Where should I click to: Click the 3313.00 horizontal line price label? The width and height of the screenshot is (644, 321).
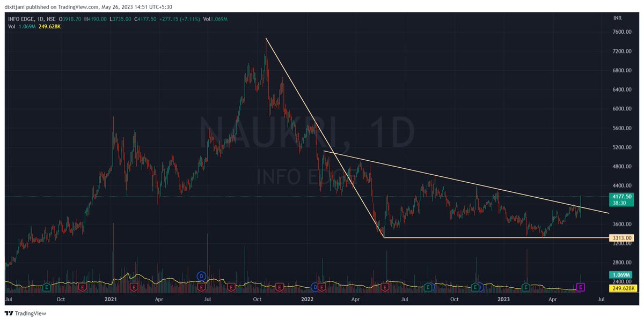(621, 237)
